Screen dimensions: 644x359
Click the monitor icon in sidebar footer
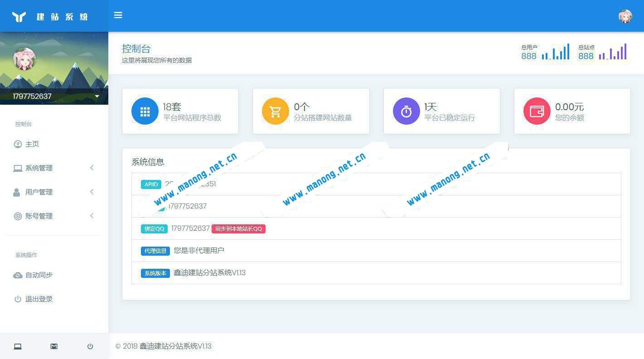pyautogui.click(x=17, y=346)
